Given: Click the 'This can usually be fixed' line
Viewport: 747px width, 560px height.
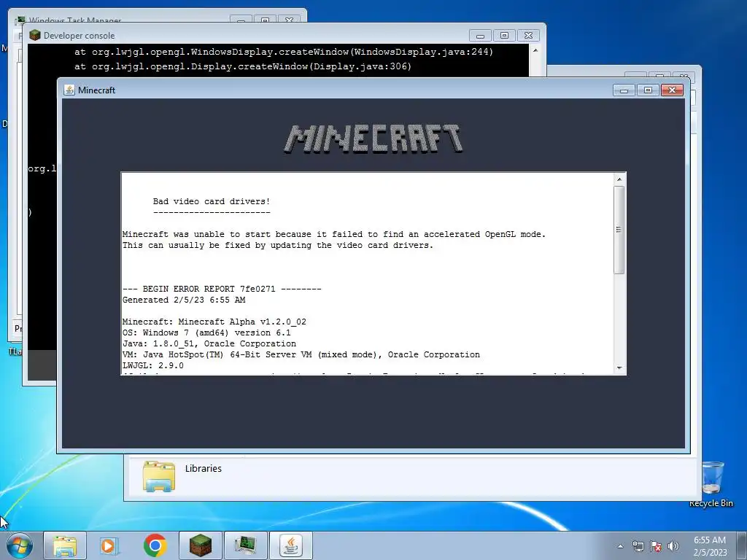Looking at the screenshot, I should pos(278,245).
